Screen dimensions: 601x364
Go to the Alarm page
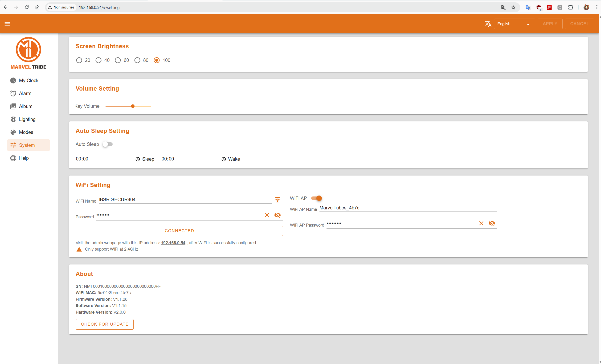25,93
